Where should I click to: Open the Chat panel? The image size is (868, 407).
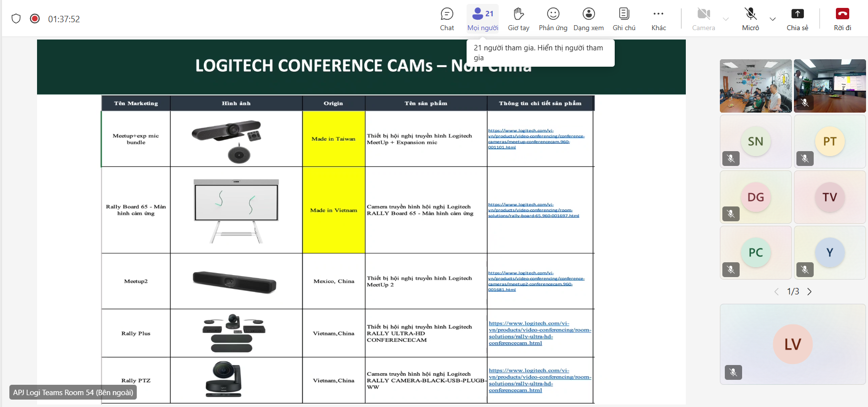point(447,19)
